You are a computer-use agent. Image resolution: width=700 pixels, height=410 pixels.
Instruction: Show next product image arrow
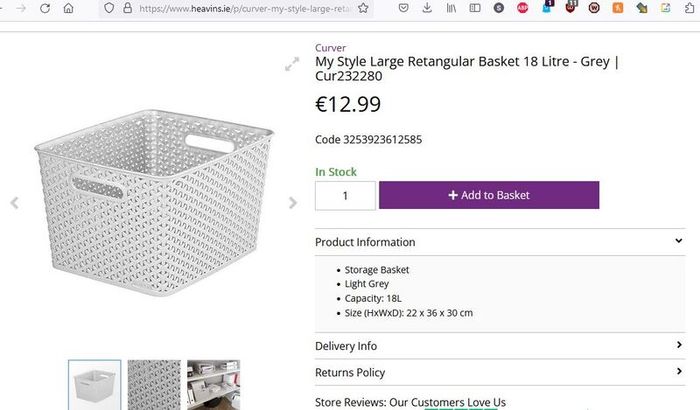[x=293, y=203]
